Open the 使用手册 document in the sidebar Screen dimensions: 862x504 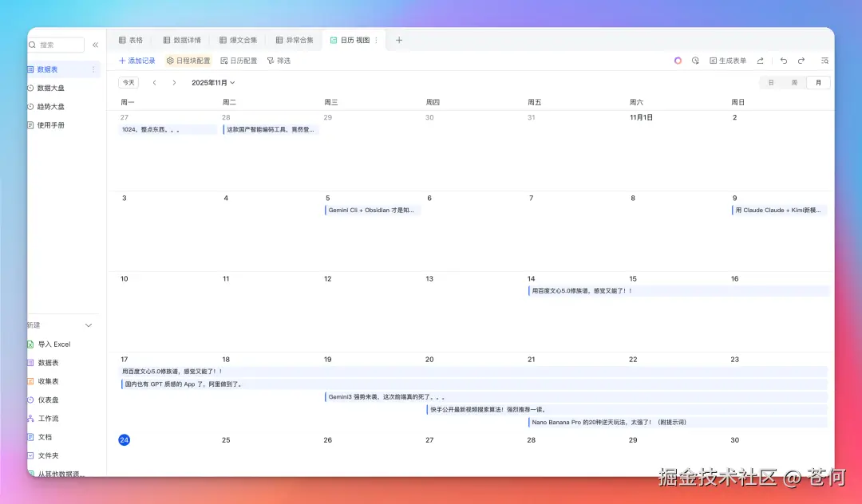[50, 125]
